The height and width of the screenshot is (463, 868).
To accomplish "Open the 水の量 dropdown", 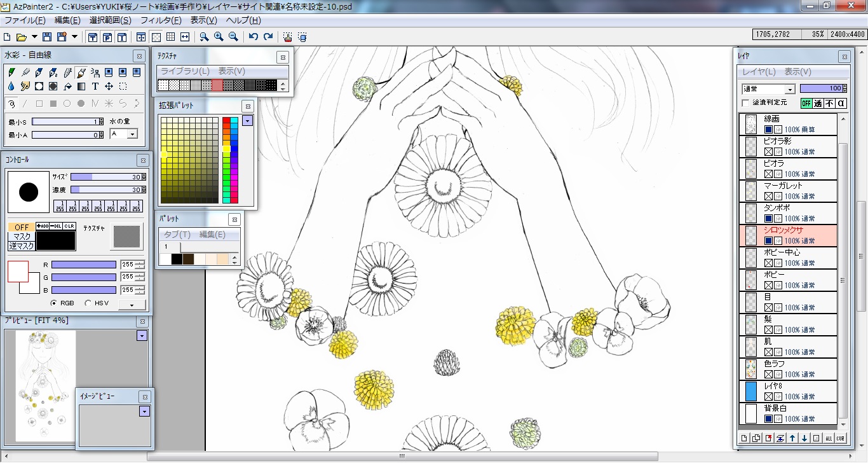I will coord(123,134).
